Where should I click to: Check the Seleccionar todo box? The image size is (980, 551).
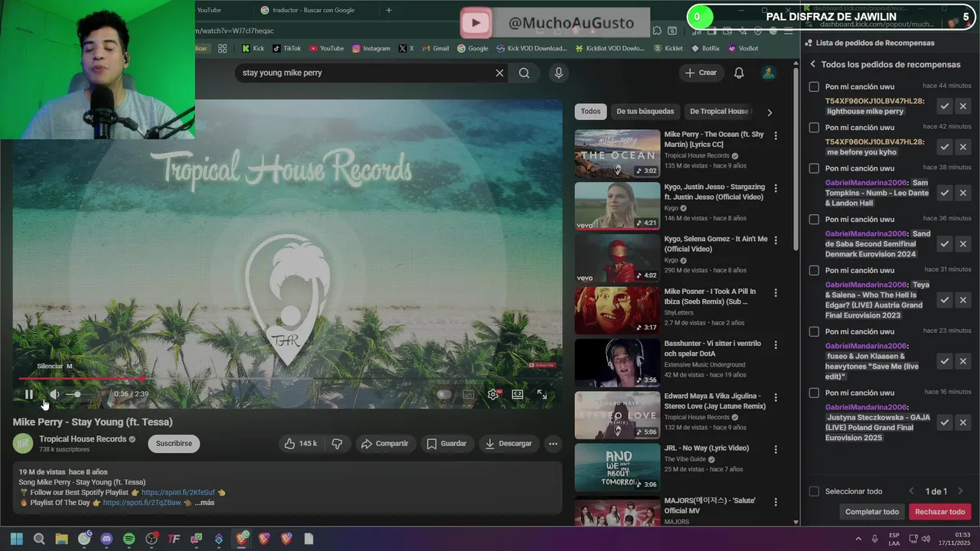[x=814, y=491]
